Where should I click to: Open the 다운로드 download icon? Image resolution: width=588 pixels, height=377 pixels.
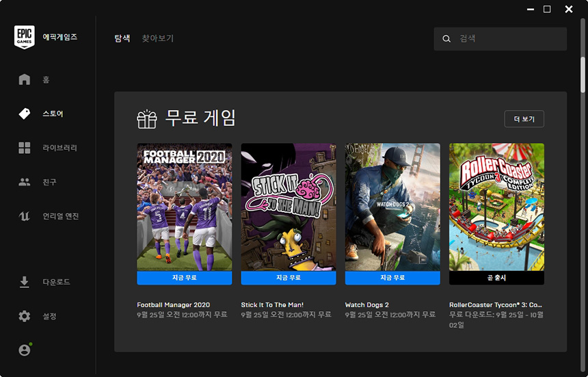25,282
